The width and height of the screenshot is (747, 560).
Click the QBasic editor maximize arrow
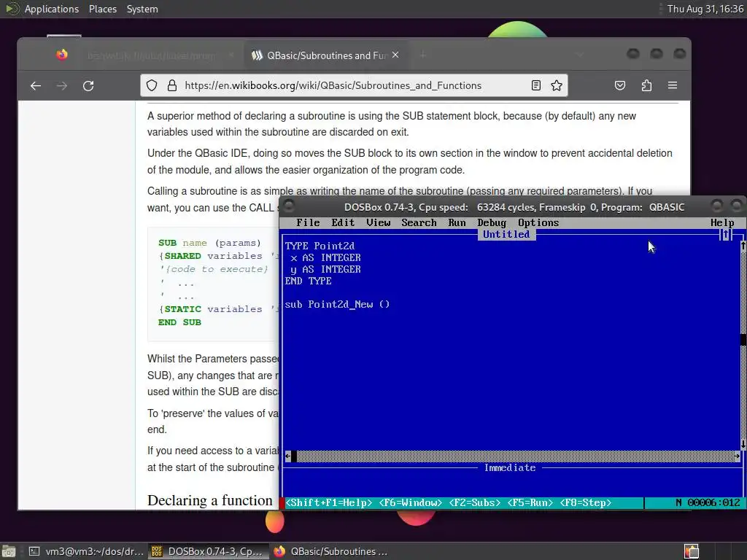pyautogui.click(x=726, y=234)
